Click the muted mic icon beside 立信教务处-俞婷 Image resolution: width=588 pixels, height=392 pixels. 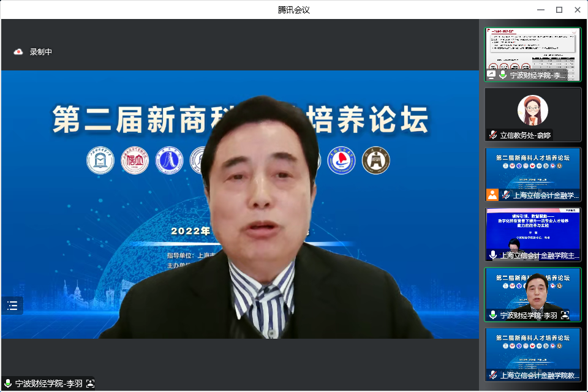[492, 135]
